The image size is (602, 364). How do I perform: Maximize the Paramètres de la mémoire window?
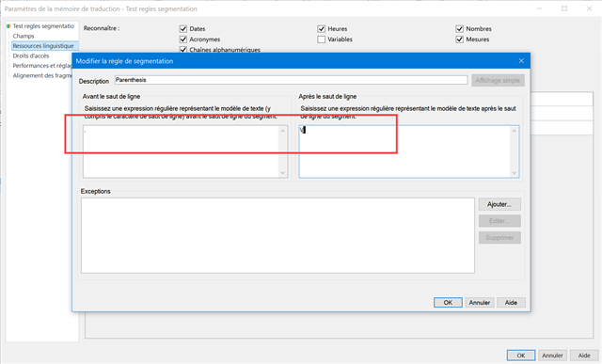[564, 8]
